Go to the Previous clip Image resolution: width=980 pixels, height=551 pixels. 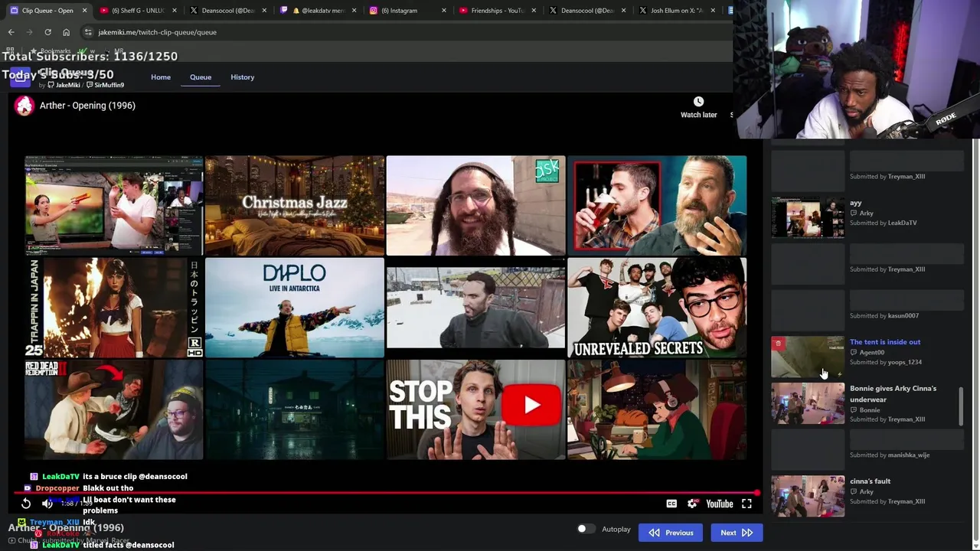pos(671,533)
